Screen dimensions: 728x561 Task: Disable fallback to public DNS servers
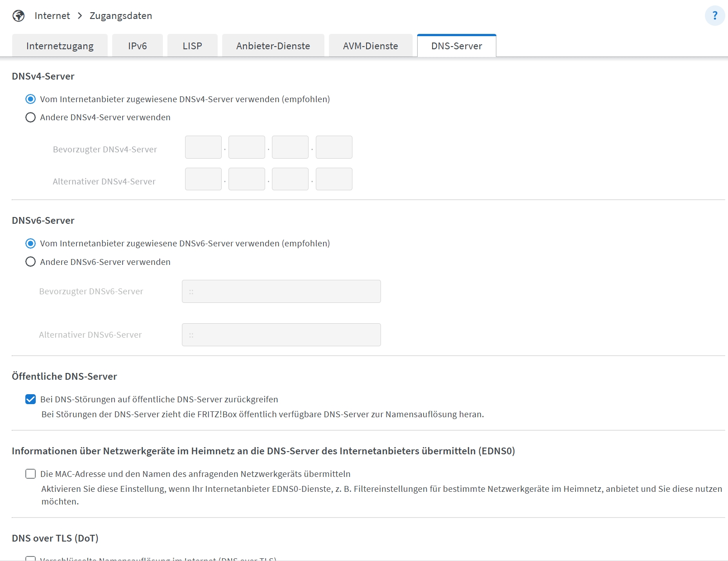click(x=30, y=399)
